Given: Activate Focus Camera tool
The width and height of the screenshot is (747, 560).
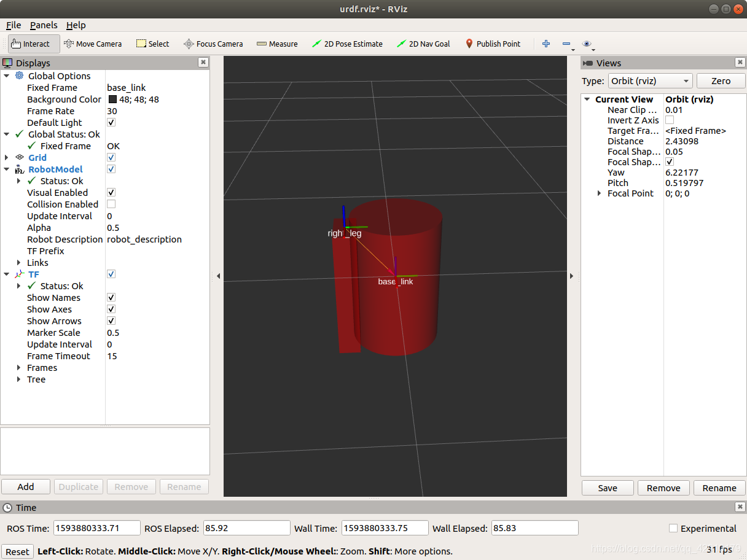Looking at the screenshot, I should pos(213,44).
